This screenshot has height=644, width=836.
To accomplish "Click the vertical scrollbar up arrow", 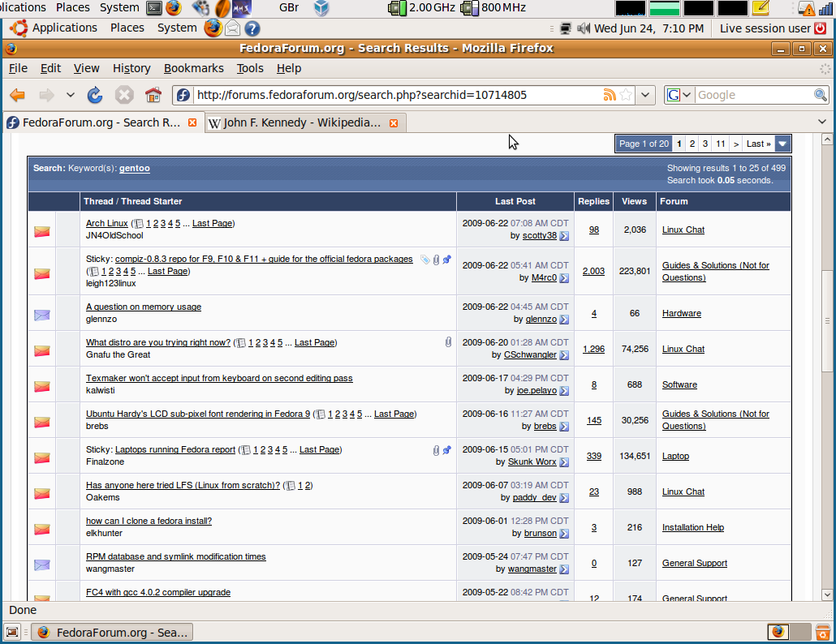I will click(x=827, y=140).
